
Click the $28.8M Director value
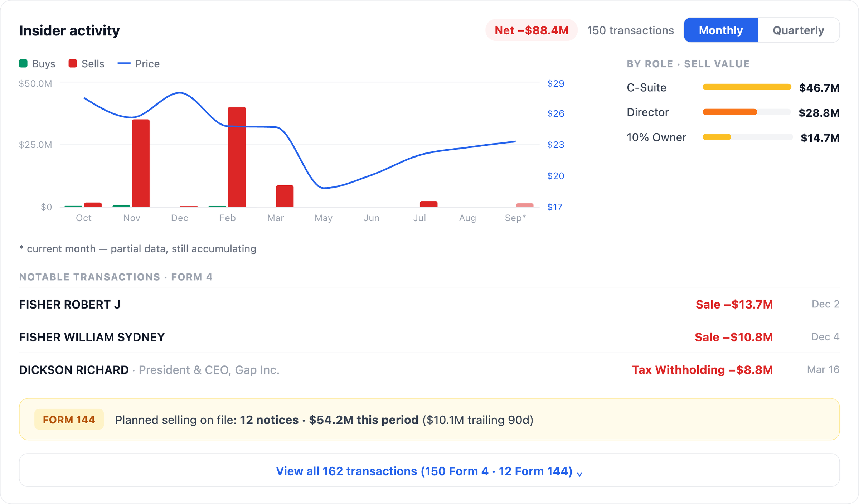819,113
